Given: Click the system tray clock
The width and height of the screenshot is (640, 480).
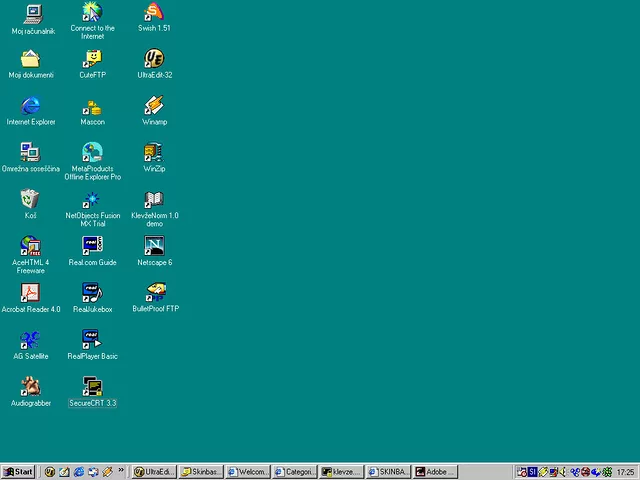Looking at the screenshot, I should click(x=625, y=472).
